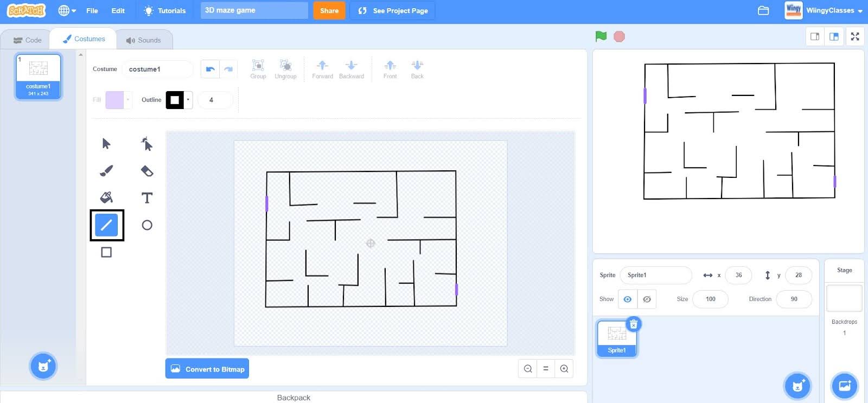Select the Fill bucket tool
This screenshot has width=868, height=403.
point(106,197)
